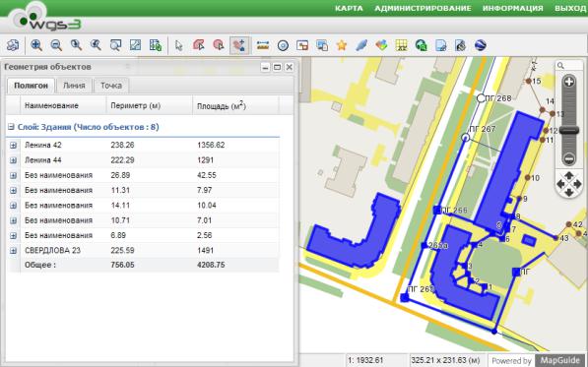
Task: Click the ВЫХОД menu item
Action: point(570,8)
